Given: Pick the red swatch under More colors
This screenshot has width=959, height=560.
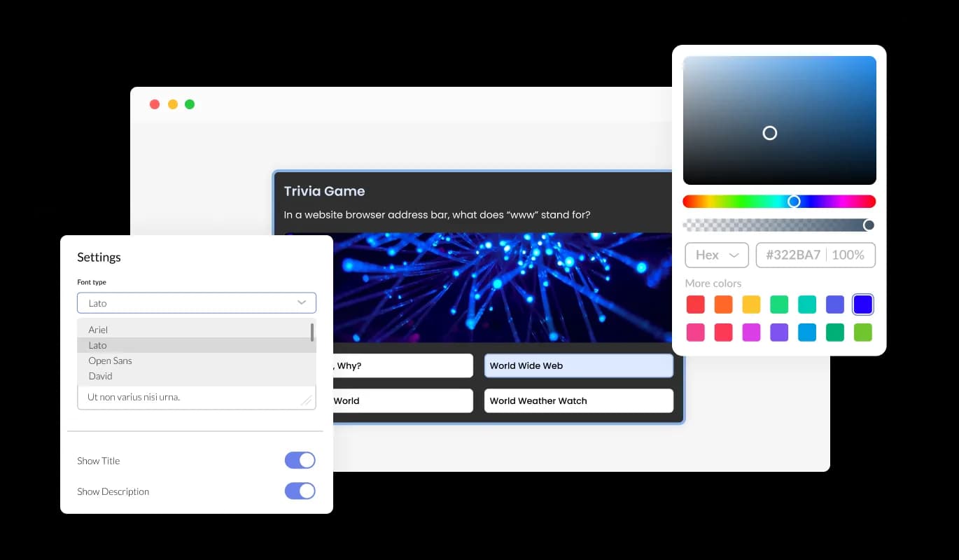Looking at the screenshot, I should click(x=695, y=304).
